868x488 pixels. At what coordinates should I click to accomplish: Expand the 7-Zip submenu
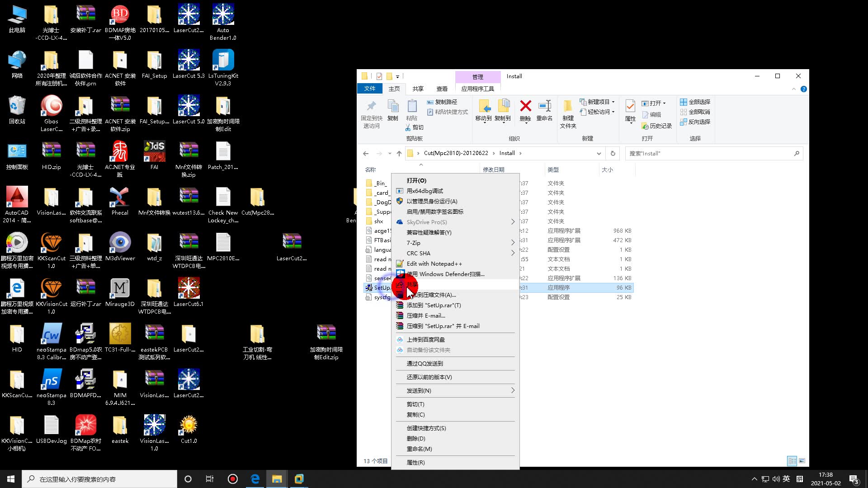(x=455, y=243)
